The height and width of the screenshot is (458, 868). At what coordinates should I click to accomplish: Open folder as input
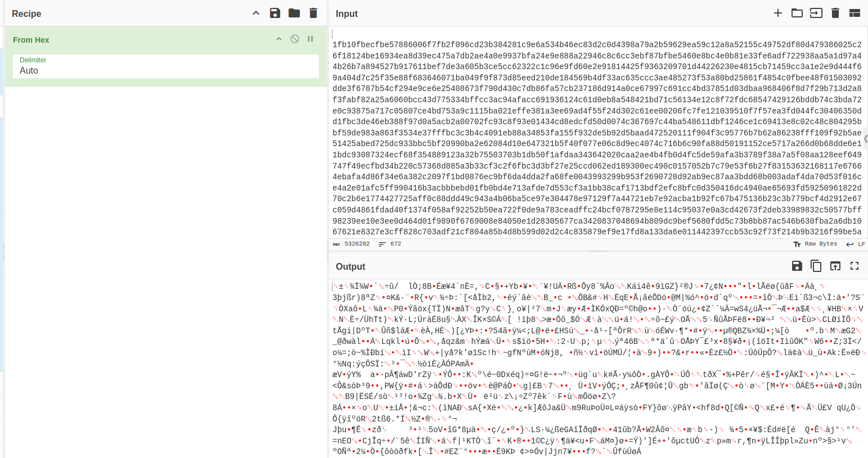797,13
